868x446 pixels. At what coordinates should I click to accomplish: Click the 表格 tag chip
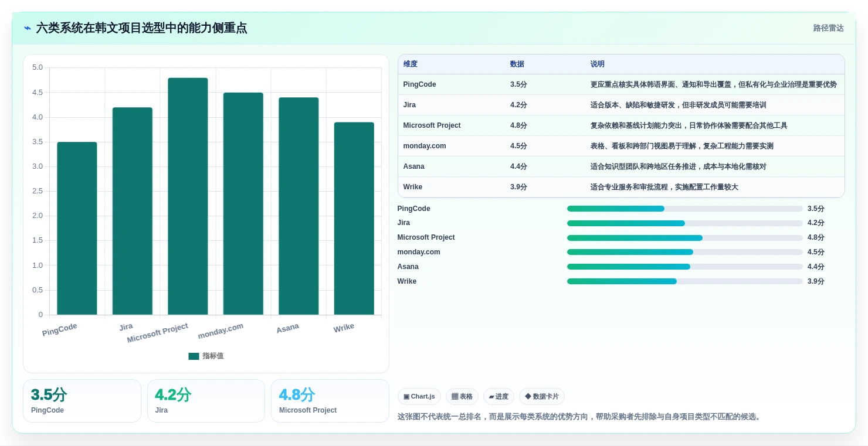point(462,397)
